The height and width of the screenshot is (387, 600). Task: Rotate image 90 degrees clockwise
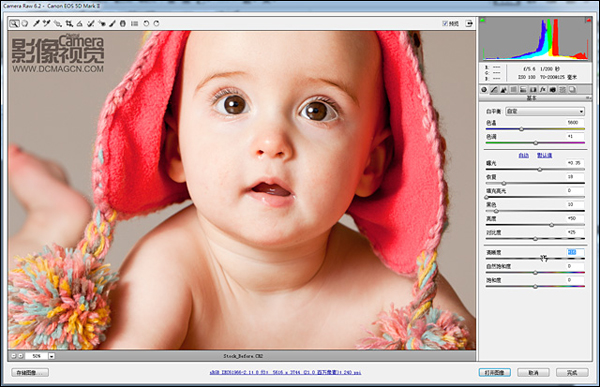coord(157,24)
